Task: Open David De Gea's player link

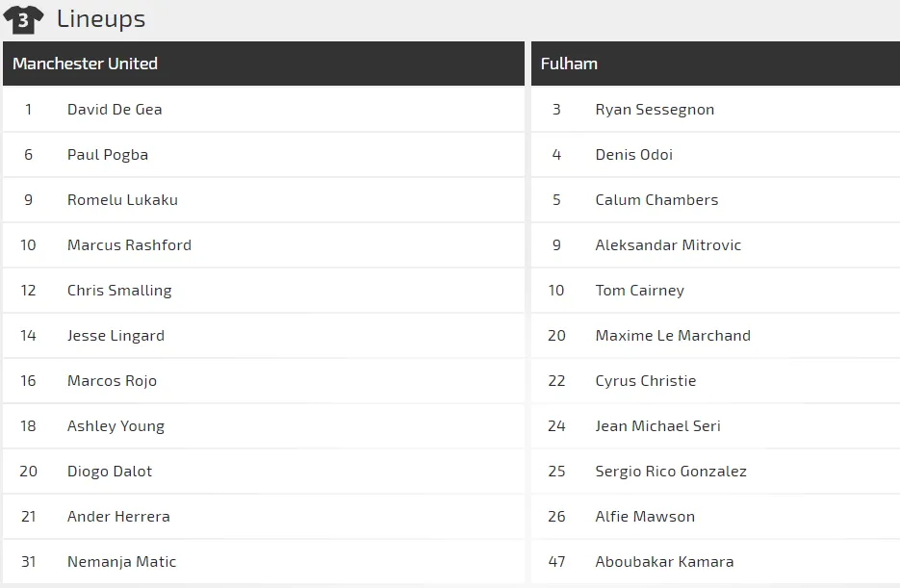Action: 115,110
